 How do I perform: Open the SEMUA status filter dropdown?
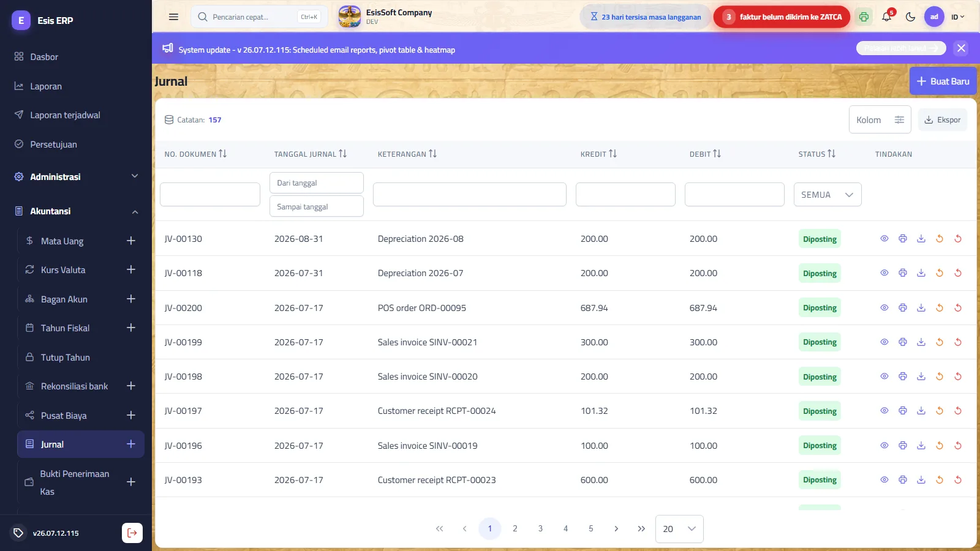[827, 195]
